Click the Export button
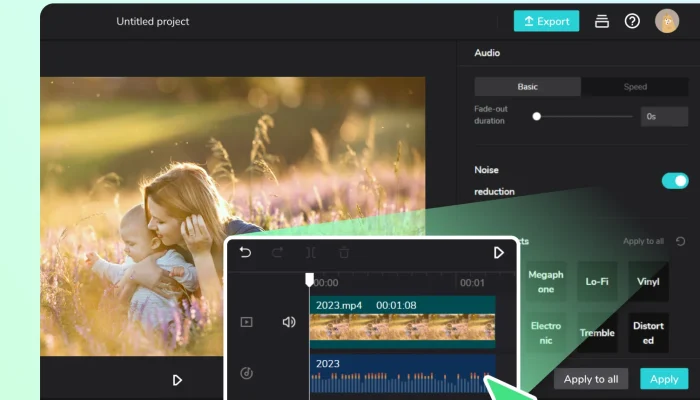Viewport: 700px width, 400px height. [546, 21]
